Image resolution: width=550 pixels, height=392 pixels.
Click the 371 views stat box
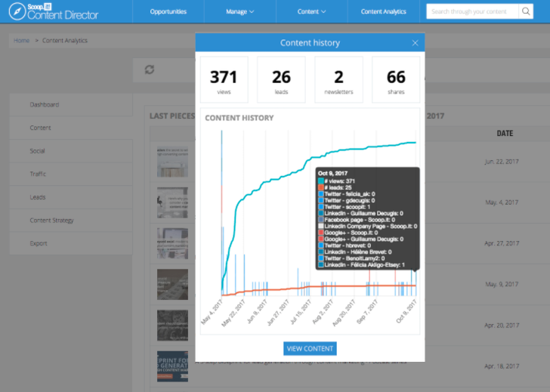click(224, 80)
